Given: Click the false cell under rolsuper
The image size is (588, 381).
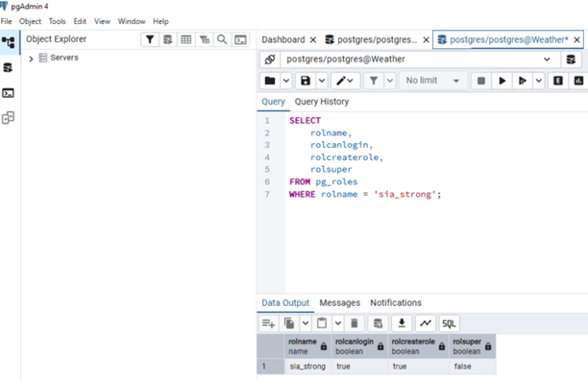Looking at the screenshot, I should click(472, 367).
